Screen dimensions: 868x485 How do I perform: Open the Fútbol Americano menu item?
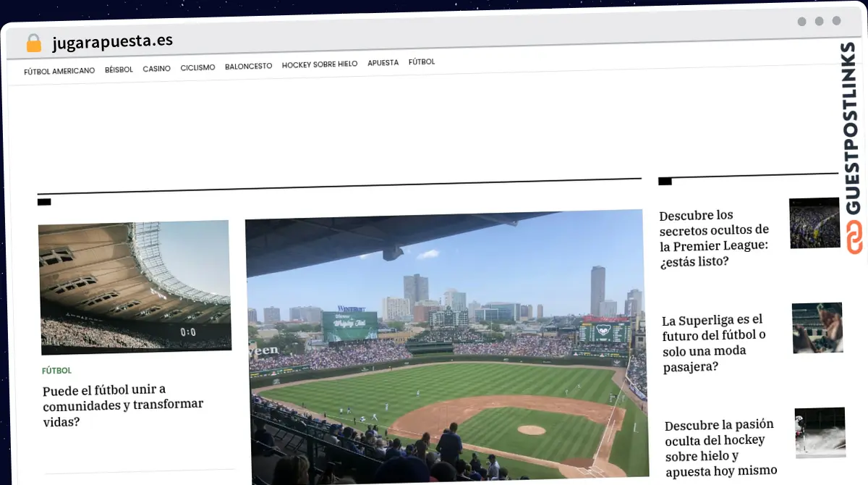tap(59, 71)
